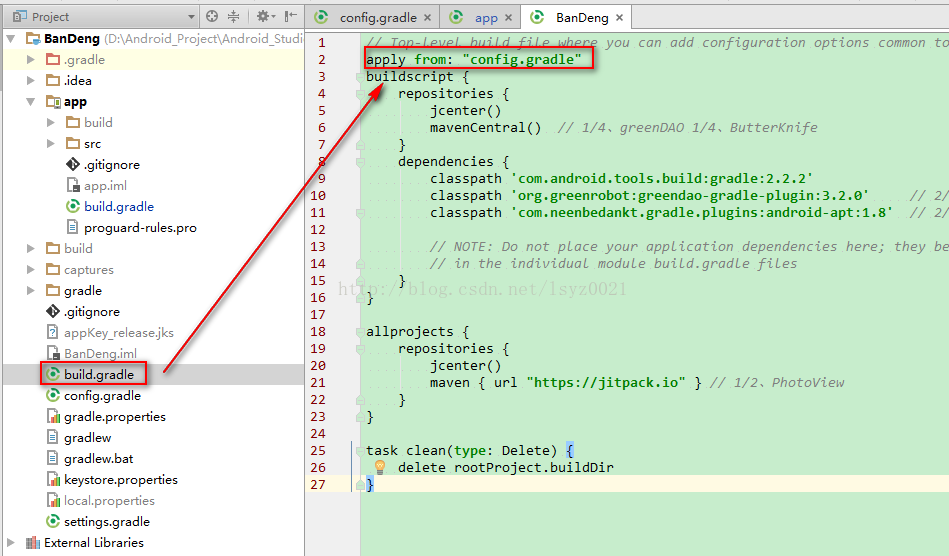Screen dimensions: 949x556
Task: Select gradlew.bat file
Action: click(x=99, y=458)
